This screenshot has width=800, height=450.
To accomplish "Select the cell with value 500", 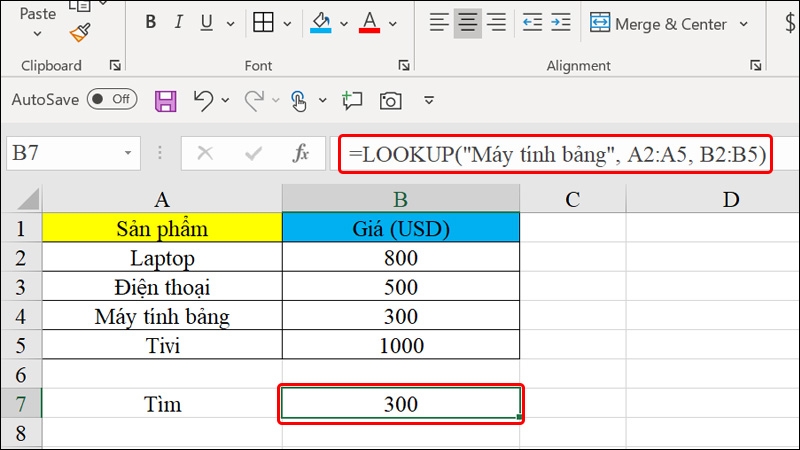I will click(401, 286).
